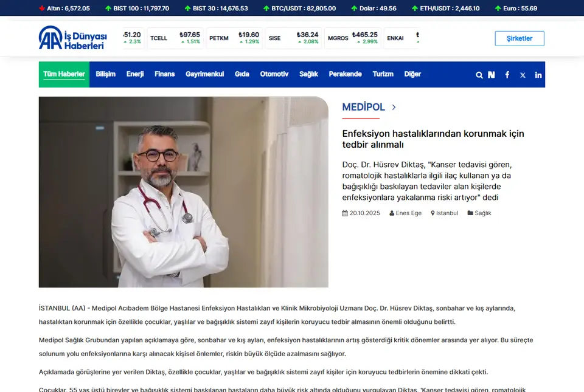The height and width of the screenshot is (392, 584).
Task: Click the article paragraph starting 'İSTANBUL (AA)'
Action: [277, 315]
